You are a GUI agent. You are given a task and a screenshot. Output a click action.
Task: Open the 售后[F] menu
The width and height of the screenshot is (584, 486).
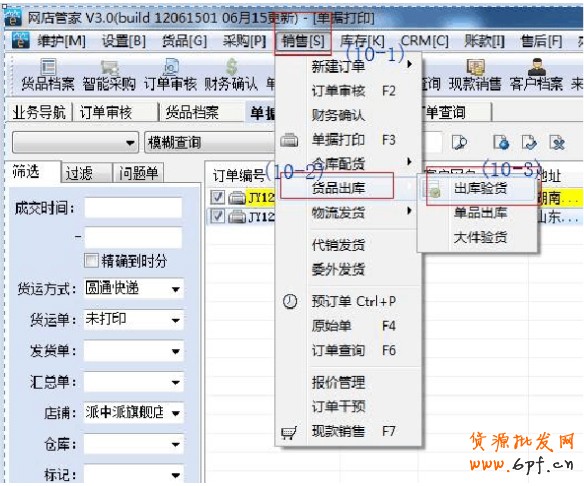542,41
